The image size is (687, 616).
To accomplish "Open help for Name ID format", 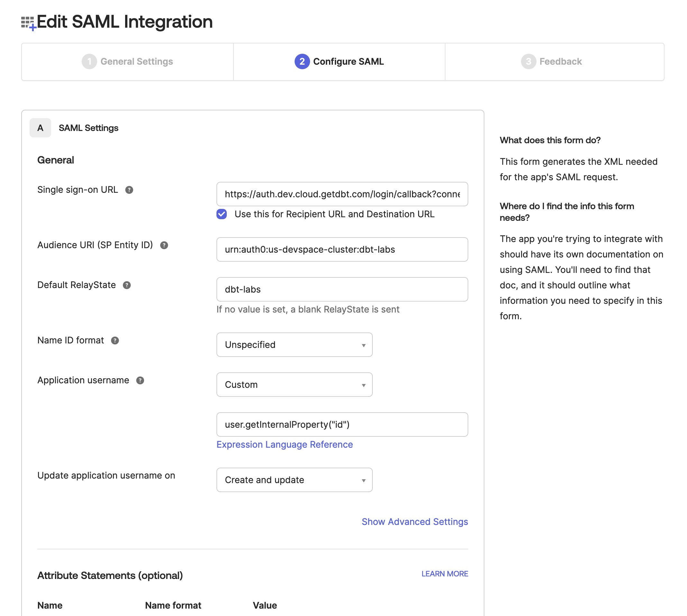I will click(115, 341).
